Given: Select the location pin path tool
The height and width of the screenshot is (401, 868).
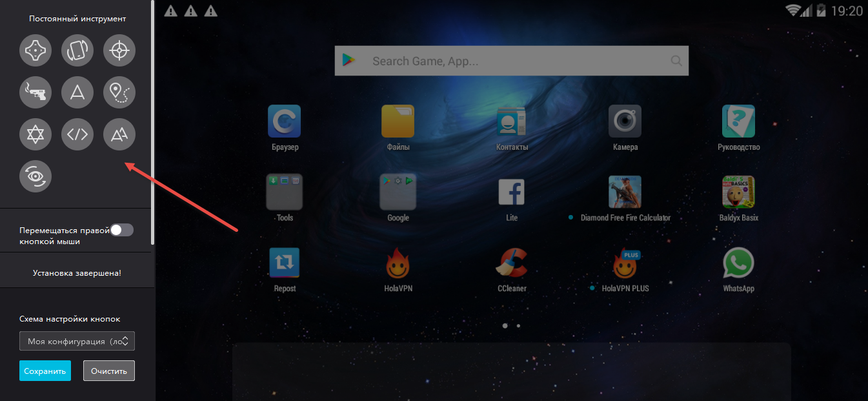Looking at the screenshot, I should pos(119,92).
